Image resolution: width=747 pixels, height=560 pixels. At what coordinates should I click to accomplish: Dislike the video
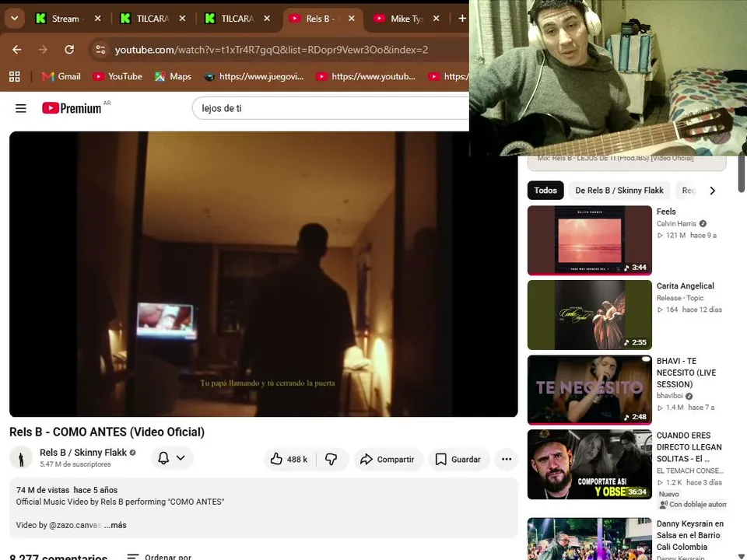click(331, 459)
